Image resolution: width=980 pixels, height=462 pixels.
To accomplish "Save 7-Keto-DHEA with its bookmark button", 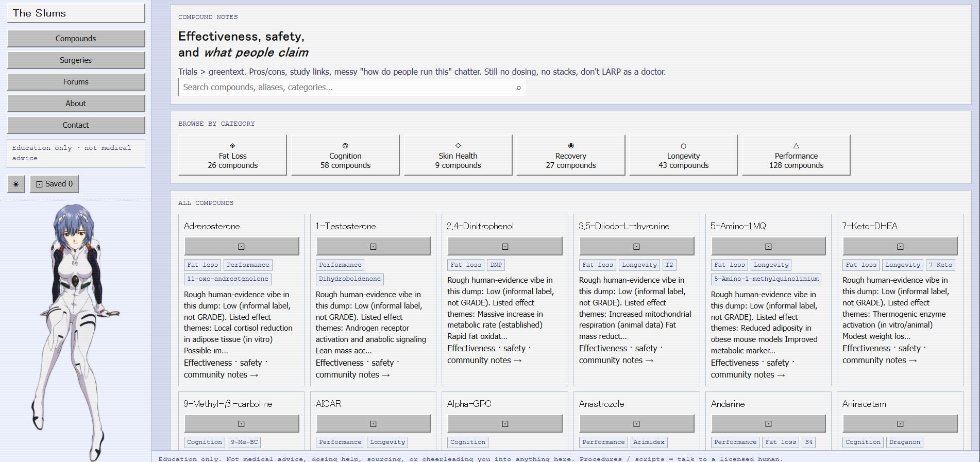I will coord(900,246).
